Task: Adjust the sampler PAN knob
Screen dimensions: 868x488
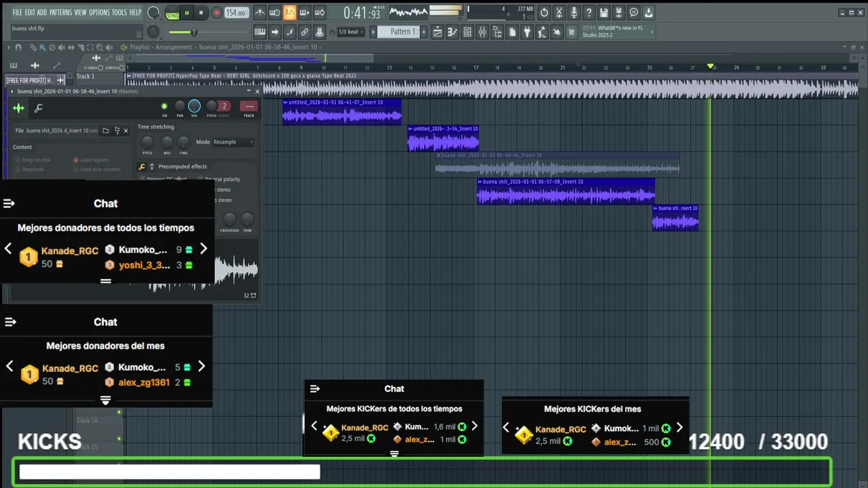Action: [180, 106]
